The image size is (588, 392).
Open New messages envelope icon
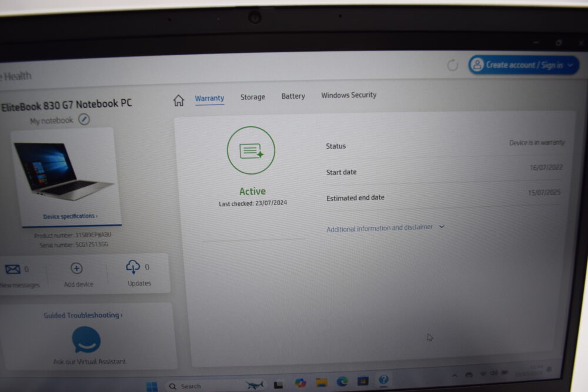click(x=12, y=269)
